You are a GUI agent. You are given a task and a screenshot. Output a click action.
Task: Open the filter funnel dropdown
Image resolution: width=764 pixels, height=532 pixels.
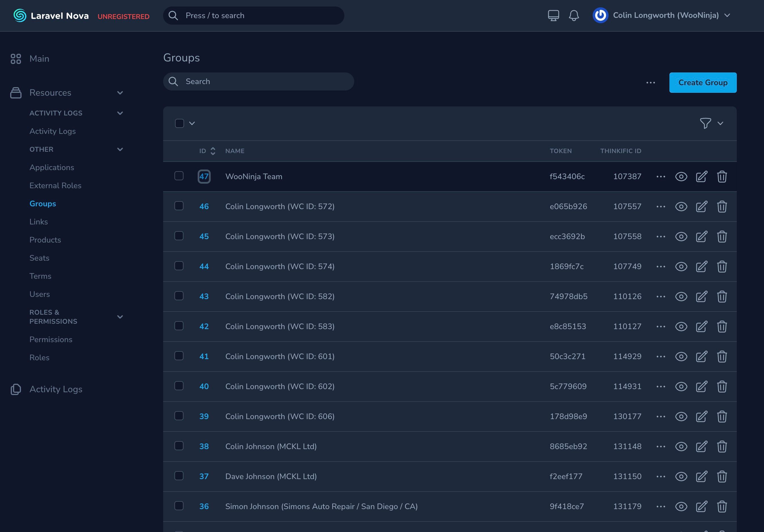(711, 123)
